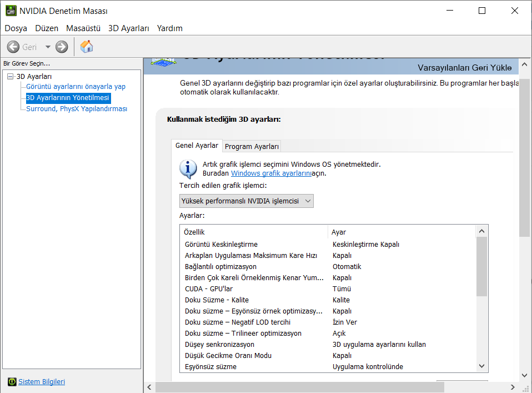Image resolution: width=532 pixels, height=393 pixels.
Task: Click settings list scroll down arrow
Action: 481,366
